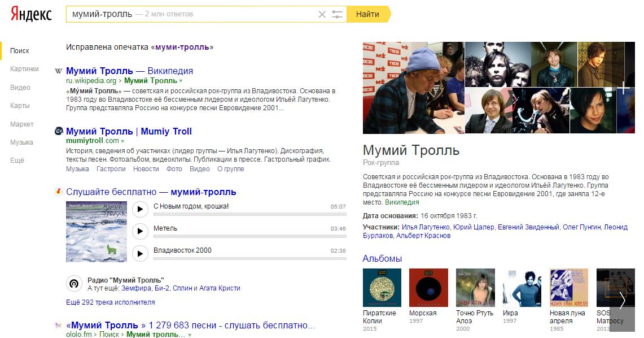Open the Точно Ртуть Алоэ album cover
This screenshot has width=644, height=338.
point(475,288)
